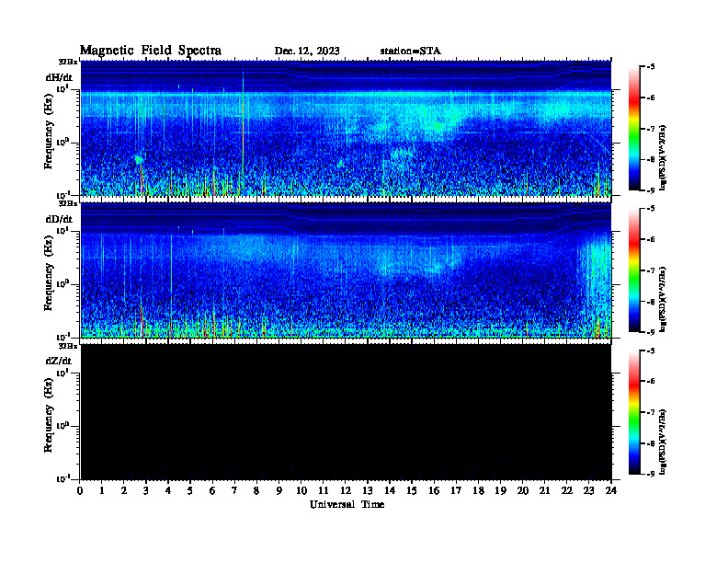Click hour '18' on the time axis
The image size is (728, 563).
coord(478,490)
